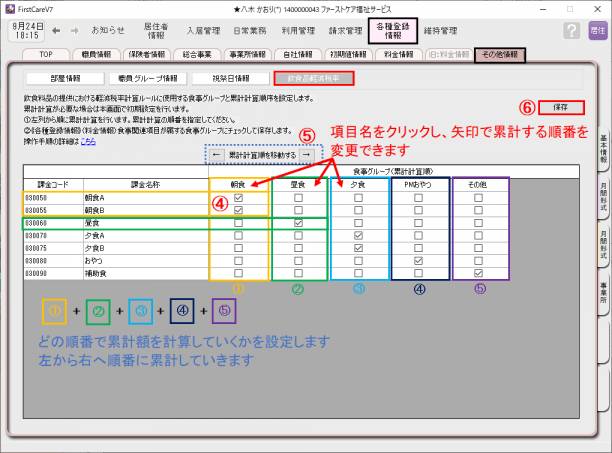Select the 基本情報 side tab
612x453 pixels.
pyautogui.click(x=604, y=147)
